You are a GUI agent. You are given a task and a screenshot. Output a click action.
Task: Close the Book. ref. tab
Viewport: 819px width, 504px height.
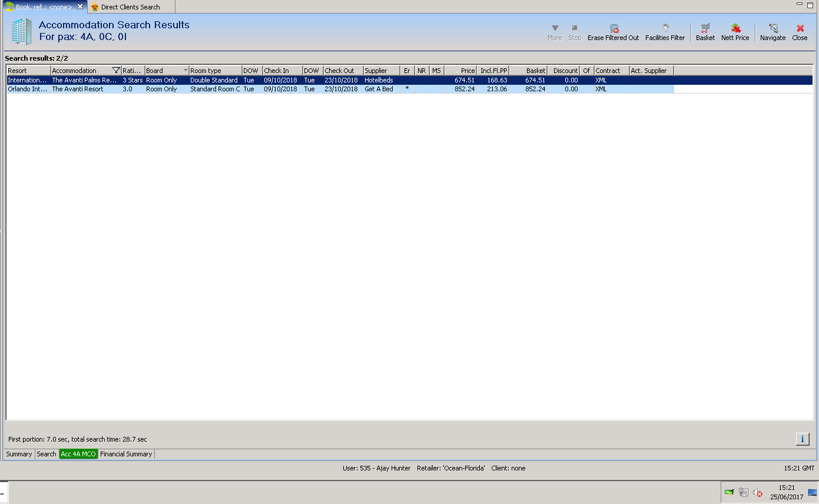point(80,6)
